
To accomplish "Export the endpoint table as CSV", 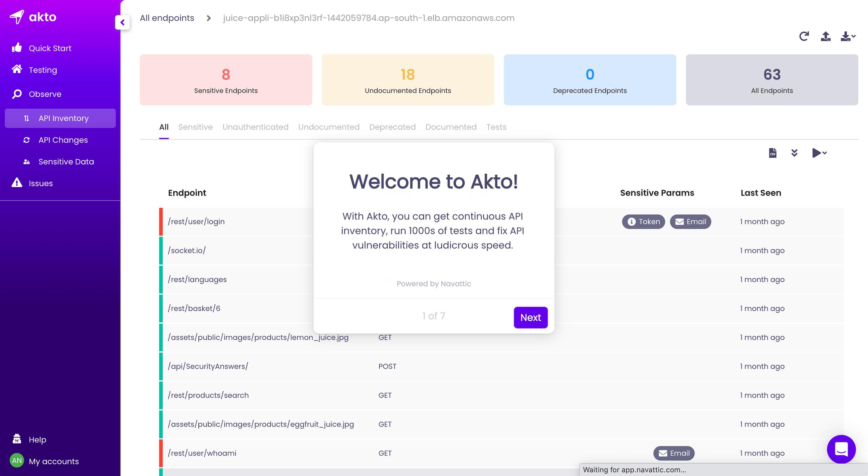I will pos(772,153).
